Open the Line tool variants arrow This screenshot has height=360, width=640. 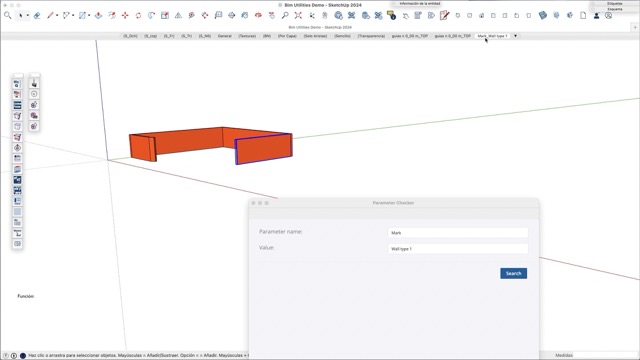tap(57, 16)
